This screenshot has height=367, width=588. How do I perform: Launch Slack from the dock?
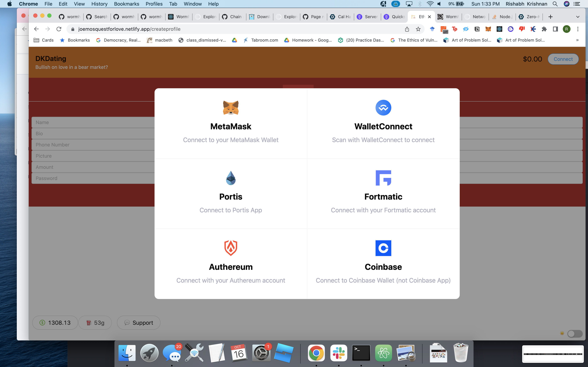pyautogui.click(x=338, y=353)
